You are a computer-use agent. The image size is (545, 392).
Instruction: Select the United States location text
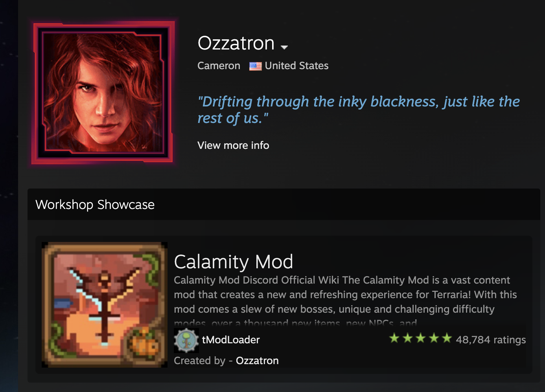coord(296,66)
